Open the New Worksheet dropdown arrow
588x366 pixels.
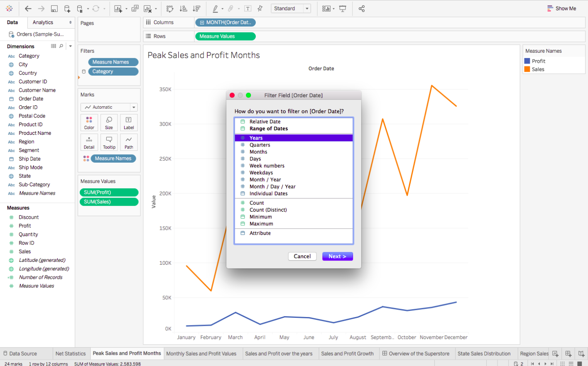[126, 9]
